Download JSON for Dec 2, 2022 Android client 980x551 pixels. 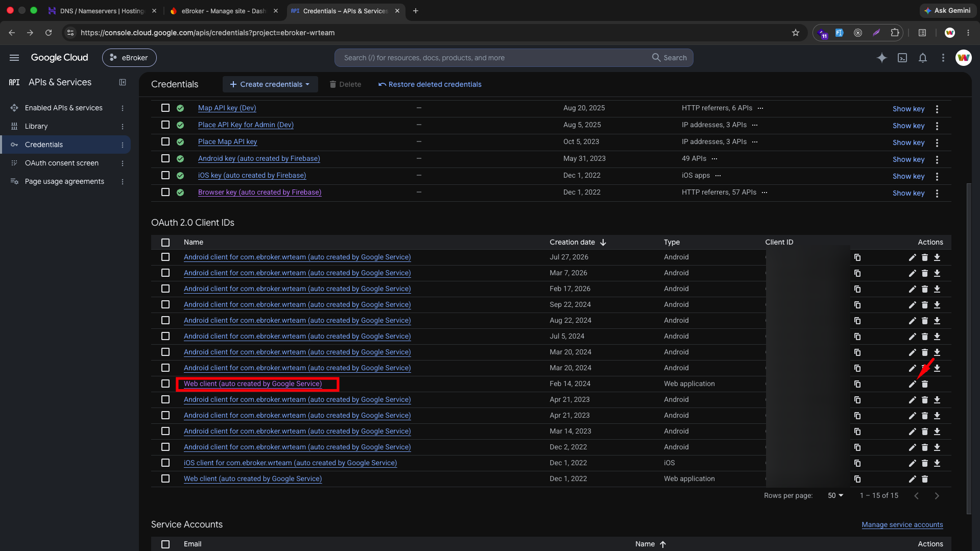click(x=937, y=447)
